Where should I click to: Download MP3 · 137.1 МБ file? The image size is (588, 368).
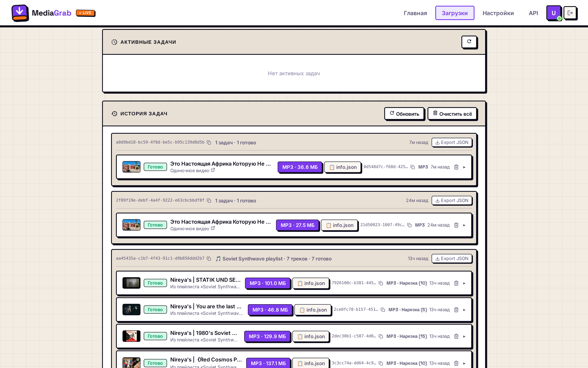tap(268, 363)
